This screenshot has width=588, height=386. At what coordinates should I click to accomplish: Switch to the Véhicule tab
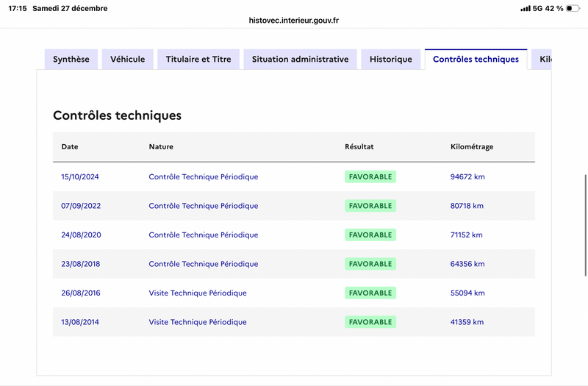128,60
